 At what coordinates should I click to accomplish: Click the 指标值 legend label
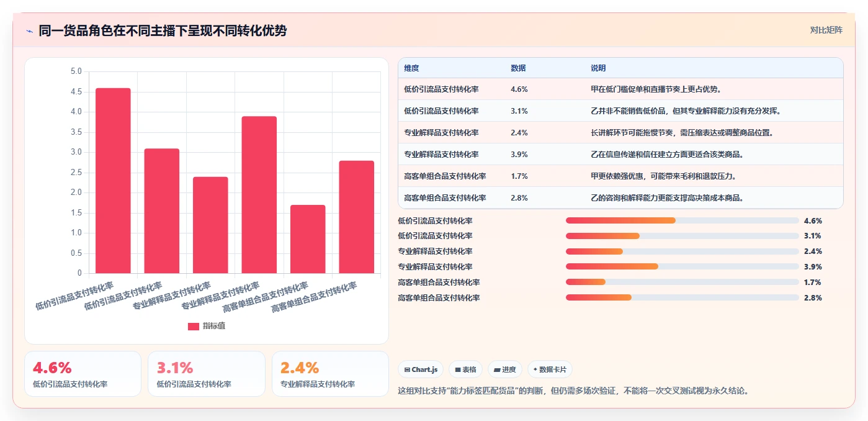point(214,326)
